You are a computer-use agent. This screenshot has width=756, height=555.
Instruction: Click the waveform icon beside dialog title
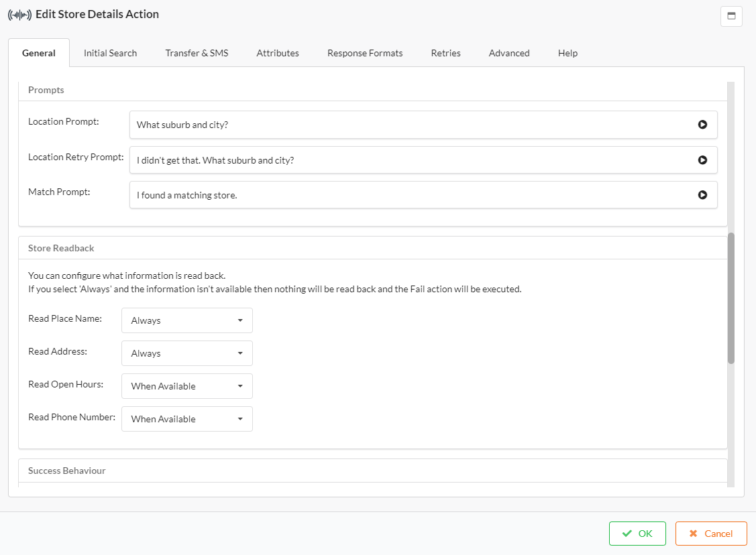(19, 15)
